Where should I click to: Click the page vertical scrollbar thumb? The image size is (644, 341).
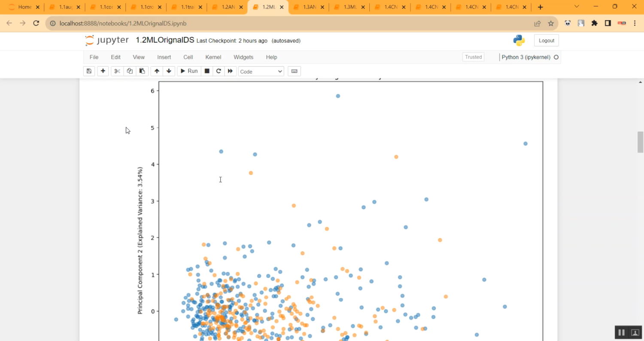coord(640,142)
